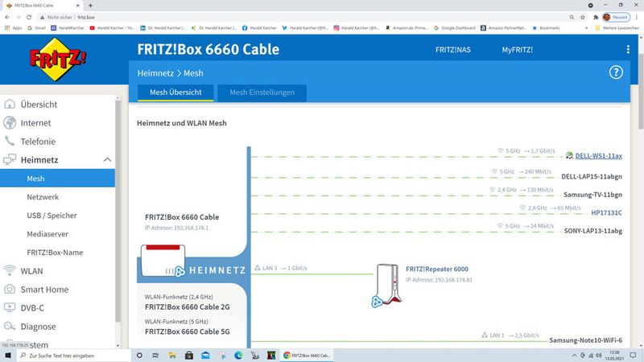Open the Windows Start menu
Viewport: 644px width, 362px height.
(x=8, y=356)
